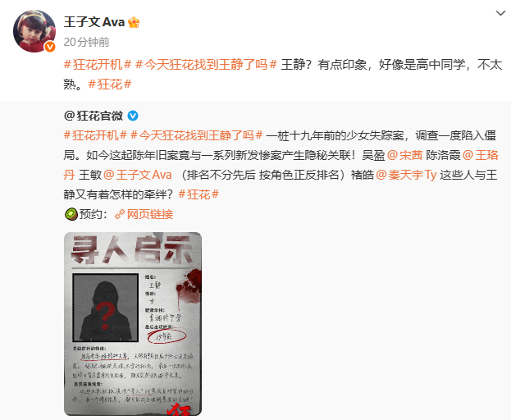Click the crown membership icon beside username
The image size is (511, 420).
(134, 22)
